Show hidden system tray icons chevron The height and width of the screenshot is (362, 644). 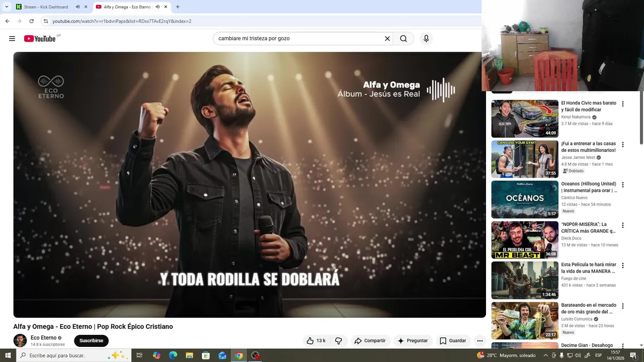545,355
